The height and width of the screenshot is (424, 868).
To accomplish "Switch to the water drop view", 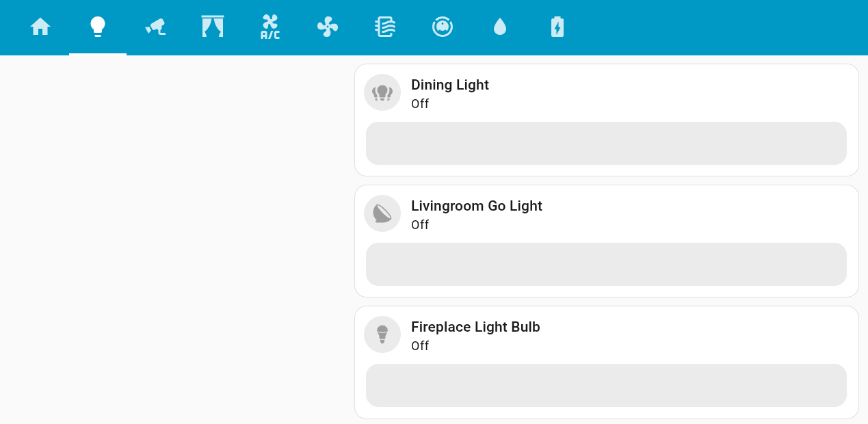I will click(x=500, y=27).
